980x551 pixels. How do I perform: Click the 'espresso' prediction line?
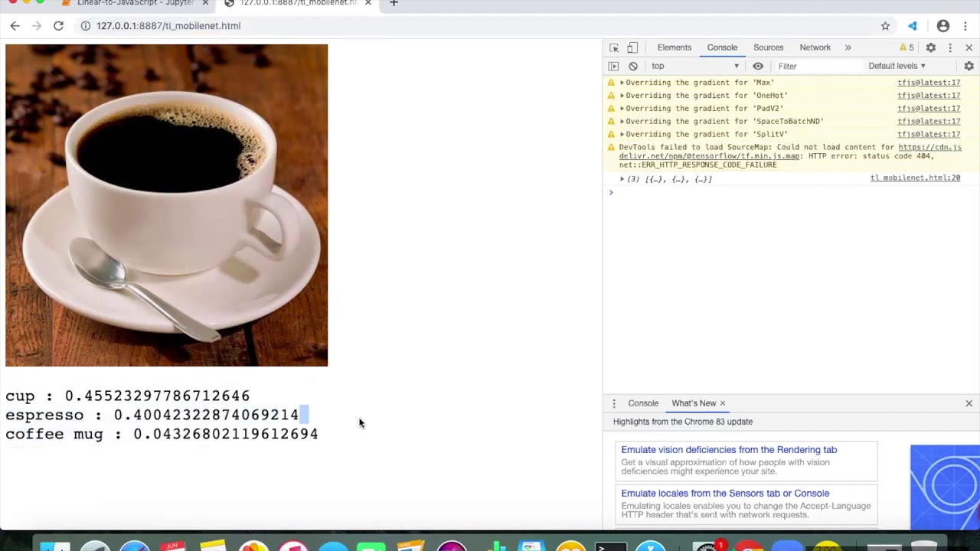[152, 415]
